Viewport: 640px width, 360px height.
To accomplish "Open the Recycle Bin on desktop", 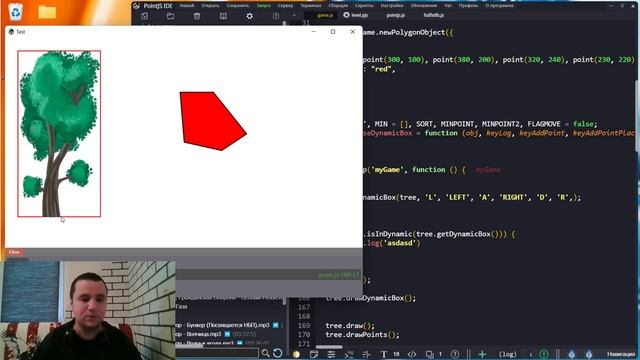I will [16, 11].
